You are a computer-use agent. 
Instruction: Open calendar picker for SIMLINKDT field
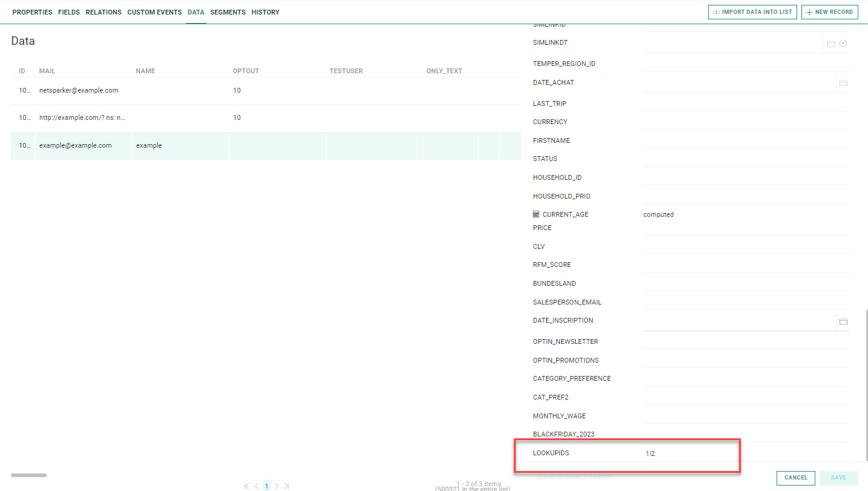[831, 44]
